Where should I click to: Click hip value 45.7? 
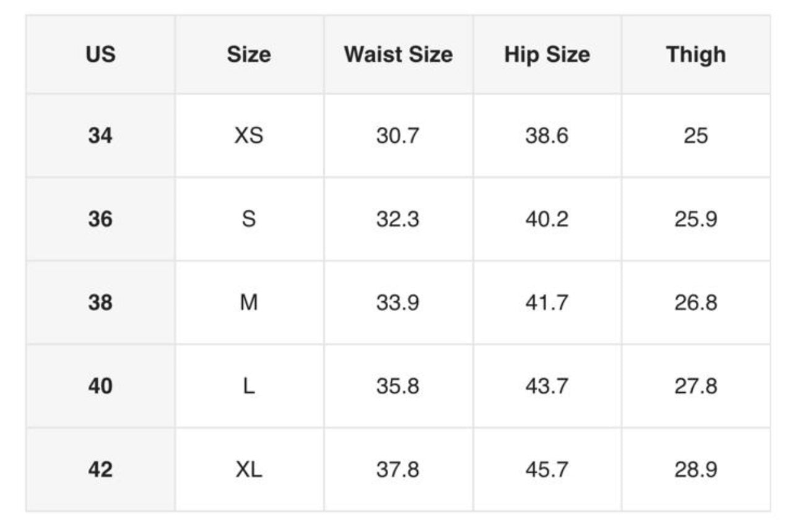pyautogui.click(x=547, y=470)
